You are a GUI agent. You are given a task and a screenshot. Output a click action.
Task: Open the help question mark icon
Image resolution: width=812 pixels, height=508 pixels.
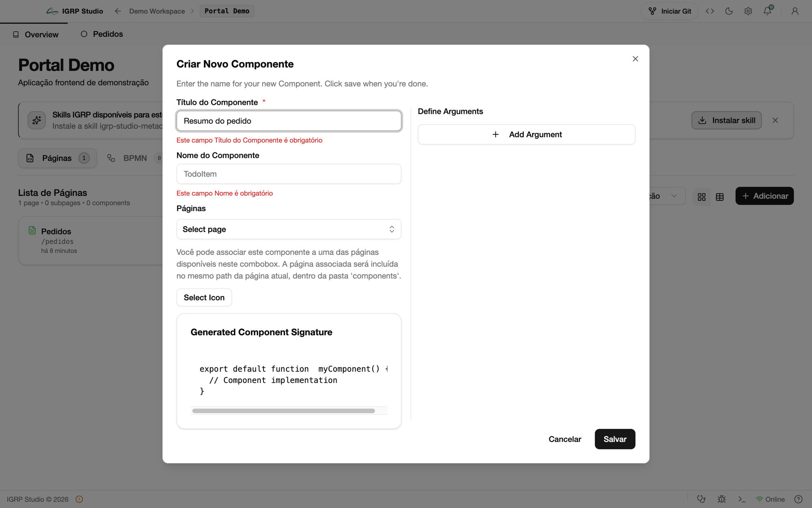pos(798,499)
